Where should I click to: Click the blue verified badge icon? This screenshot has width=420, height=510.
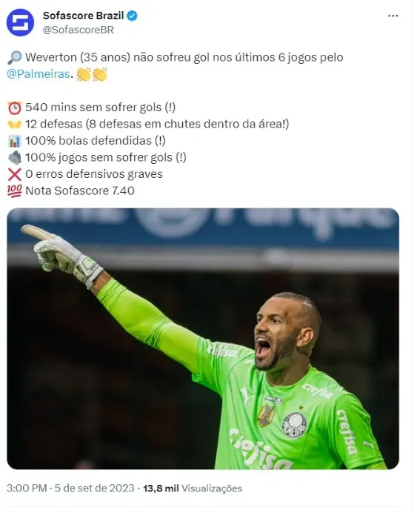click(x=132, y=16)
